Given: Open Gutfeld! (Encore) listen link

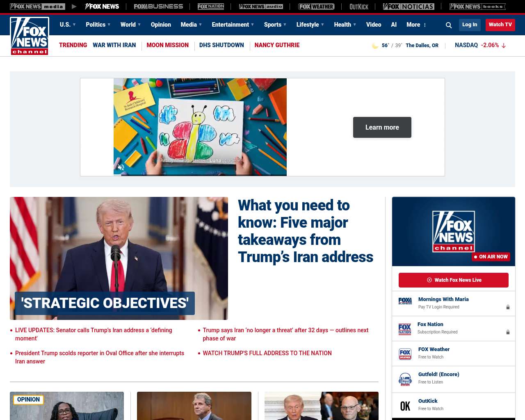Looking at the screenshot, I should 439,374.
